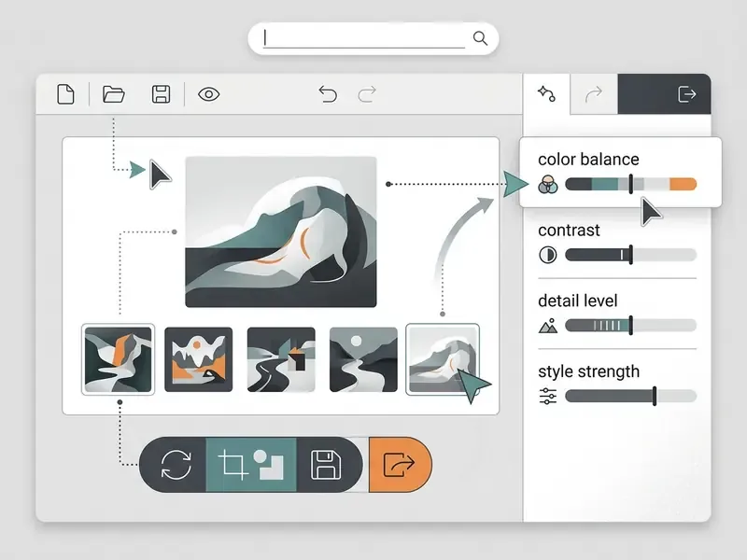This screenshot has height=560, width=747.
Task: Adjust the detail level slider handle
Action: [x=631, y=325]
